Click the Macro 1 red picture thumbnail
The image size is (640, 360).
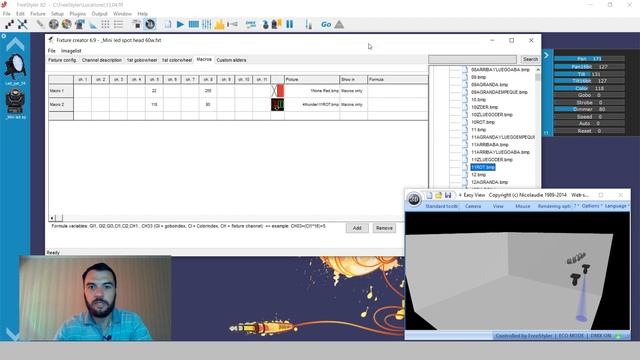click(x=278, y=91)
